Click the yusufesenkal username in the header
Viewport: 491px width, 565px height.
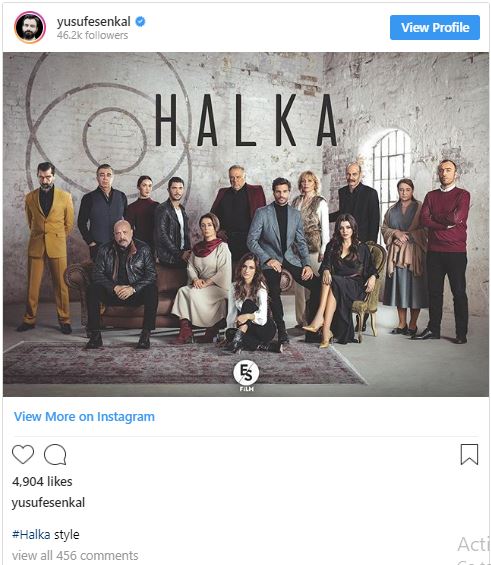click(94, 22)
